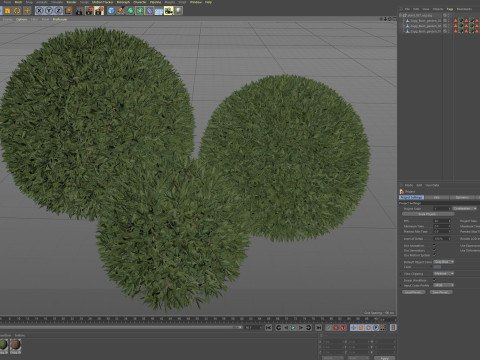Click the green generator object icon

click(x=130, y=11)
